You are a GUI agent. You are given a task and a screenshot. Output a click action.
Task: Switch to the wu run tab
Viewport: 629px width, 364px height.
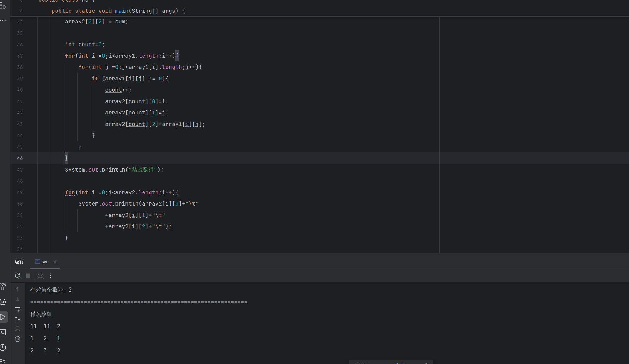coord(45,261)
